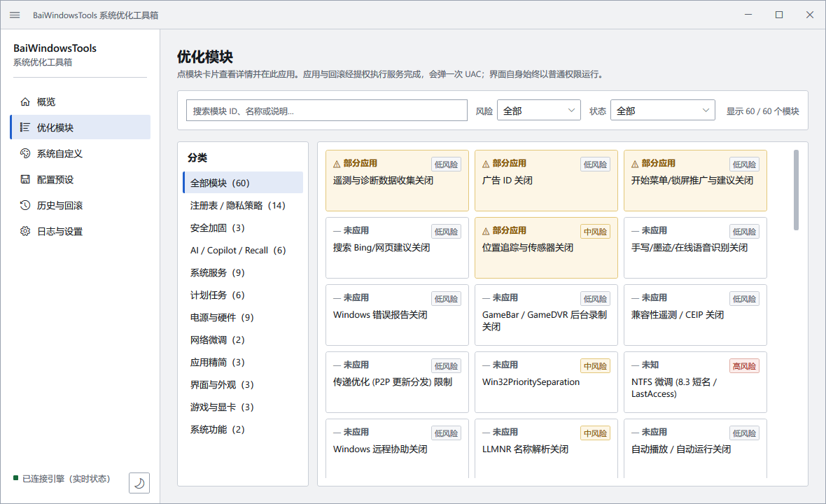Maximize the BaiWindowsTools window
Screen dimensions: 826x504
click(779, 15)
